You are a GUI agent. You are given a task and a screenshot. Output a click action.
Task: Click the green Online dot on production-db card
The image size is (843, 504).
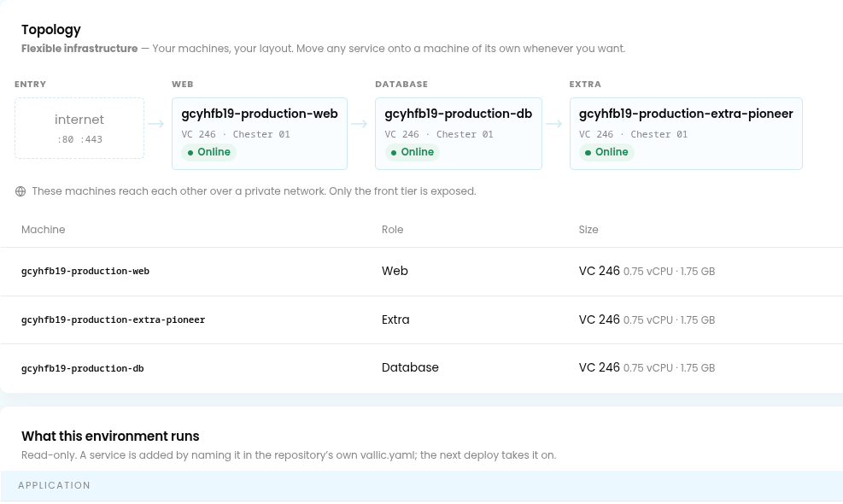[394, 153]
